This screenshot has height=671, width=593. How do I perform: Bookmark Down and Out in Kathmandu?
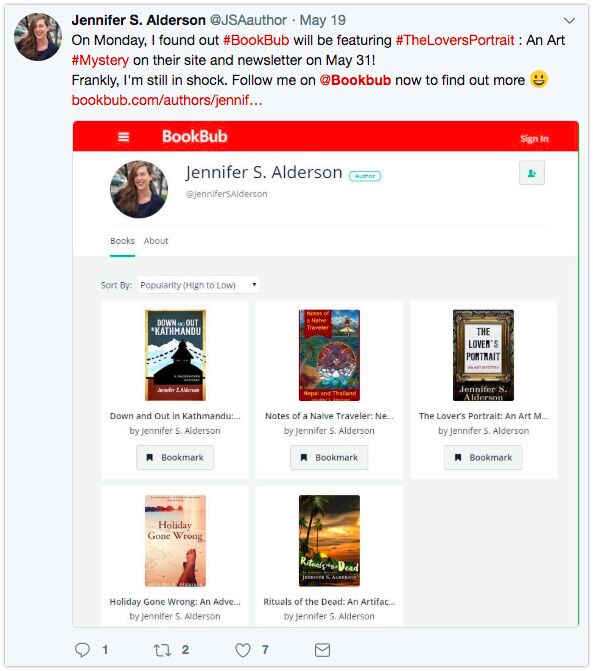tap(175, 457)
